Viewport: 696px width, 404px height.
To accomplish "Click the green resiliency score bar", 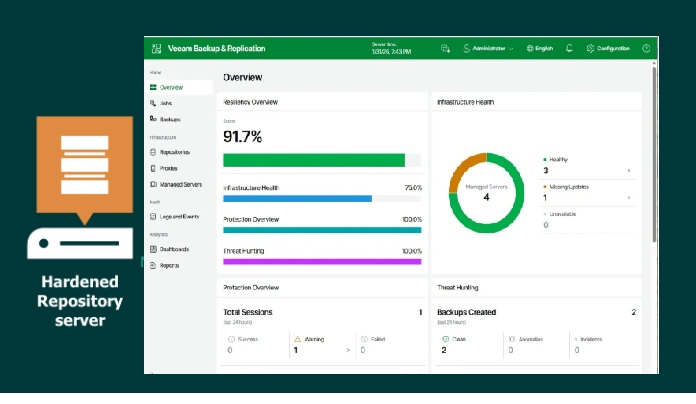I will coord(314,160).
